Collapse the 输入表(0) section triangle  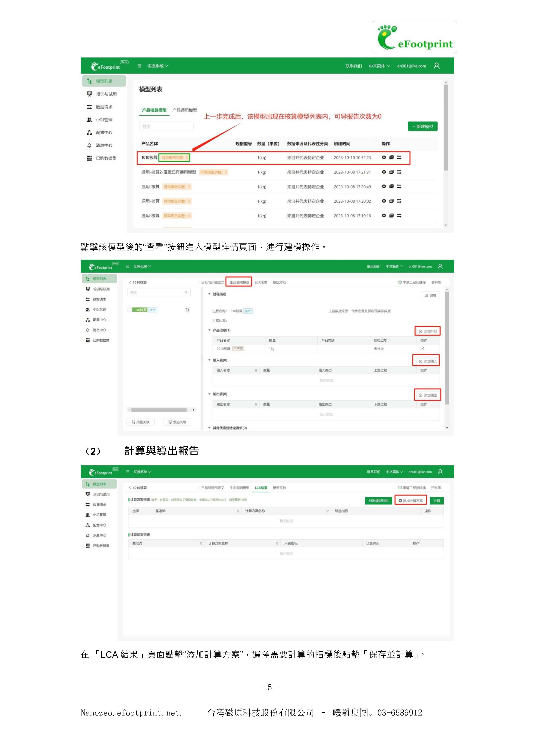click(x=209, y=360)
